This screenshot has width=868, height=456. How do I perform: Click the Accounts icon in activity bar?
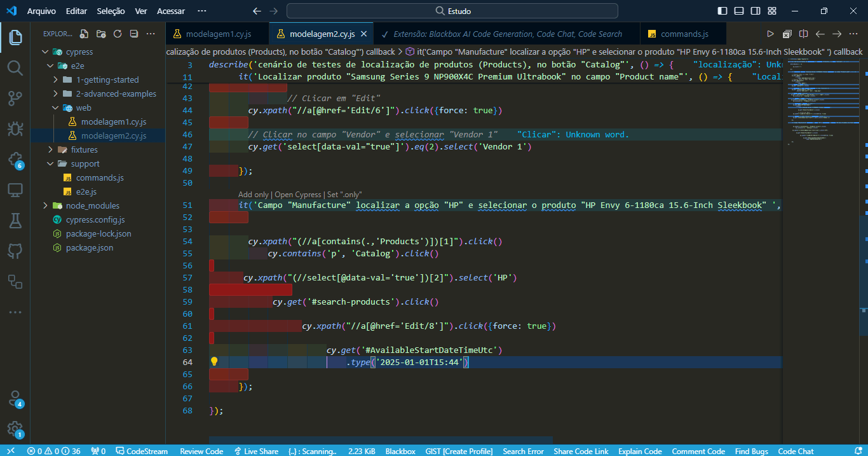tap(15, 399)
